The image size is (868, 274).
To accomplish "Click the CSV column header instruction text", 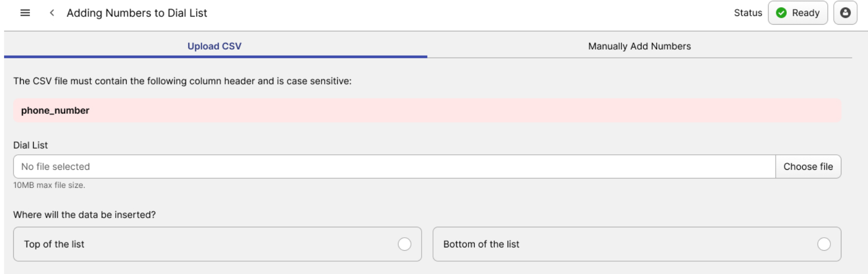I will [x=182, y=81].
